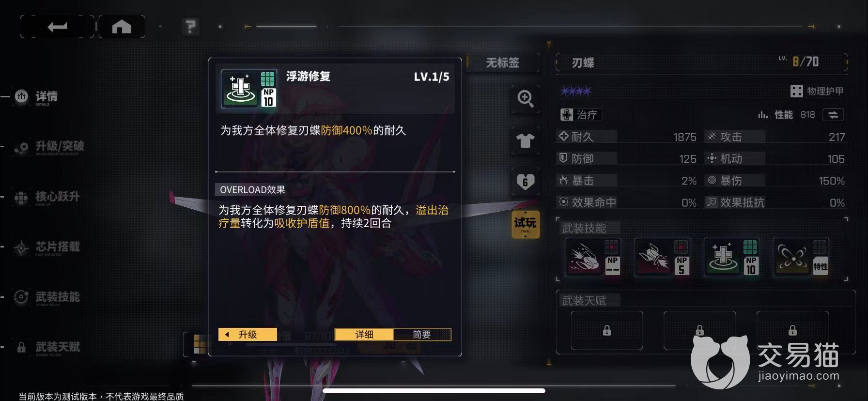Tap the heart affinity icon
This screenshot has width=868, height=401.
526,182
